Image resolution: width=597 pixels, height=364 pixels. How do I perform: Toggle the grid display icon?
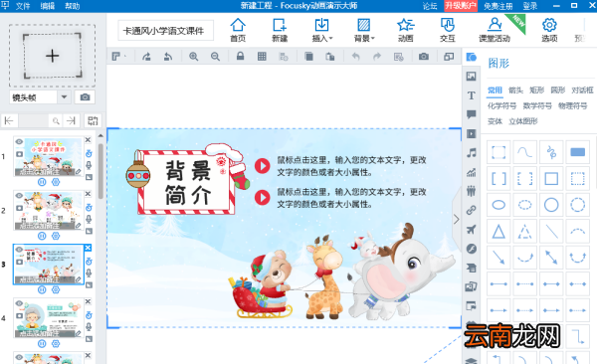point(262,57)
